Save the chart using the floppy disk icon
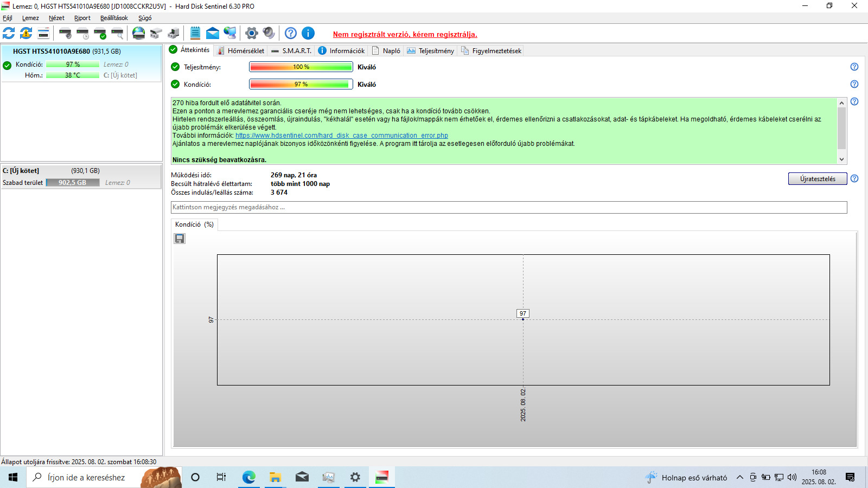The image size is (868, 488). [x=180, y=239]
